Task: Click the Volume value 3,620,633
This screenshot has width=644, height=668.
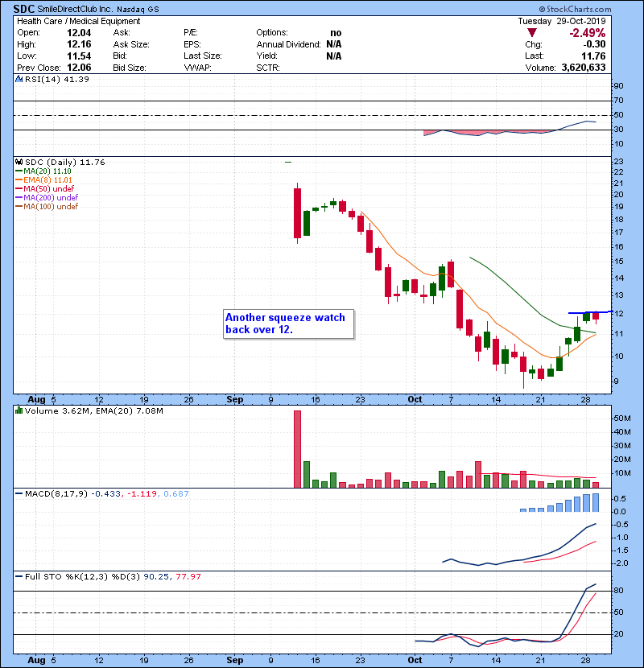Action: (x=584, y=68)
